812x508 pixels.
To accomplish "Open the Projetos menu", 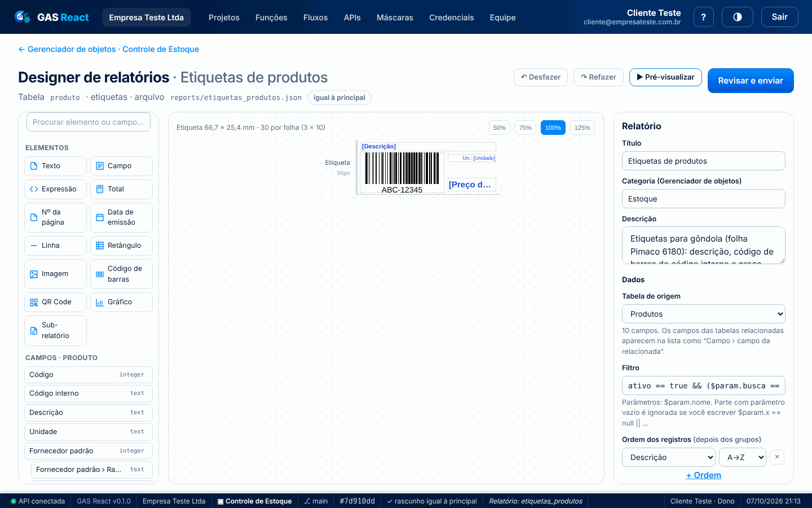I will [224, 17].
